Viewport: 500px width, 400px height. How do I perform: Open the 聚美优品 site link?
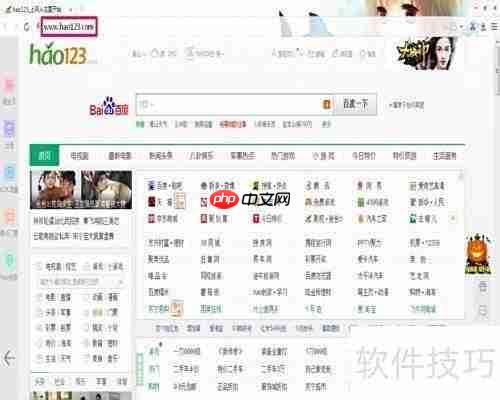pyautogui.click(x=159, y=259)
